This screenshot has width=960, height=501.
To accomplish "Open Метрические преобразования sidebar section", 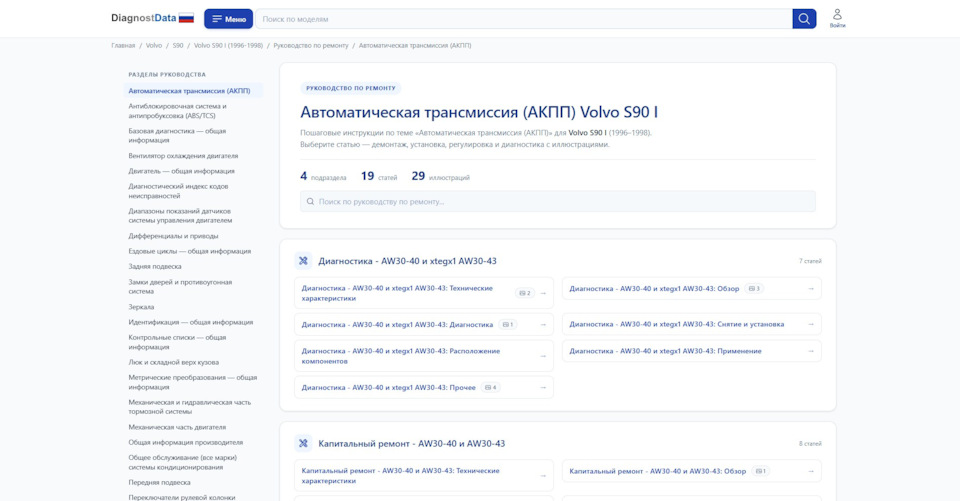I will pyautogui.click(x=193, y=382).
